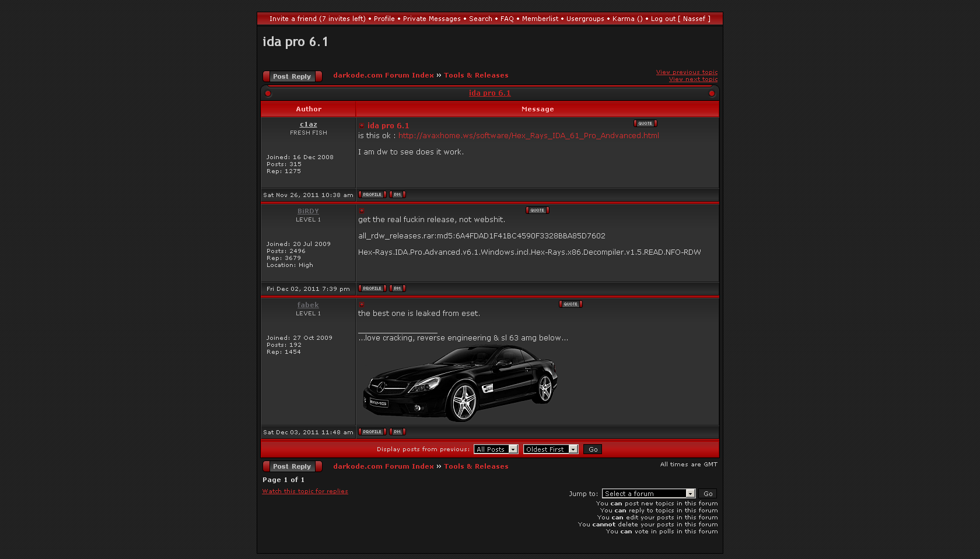Click the top Post Reply button

coord(292,76)
